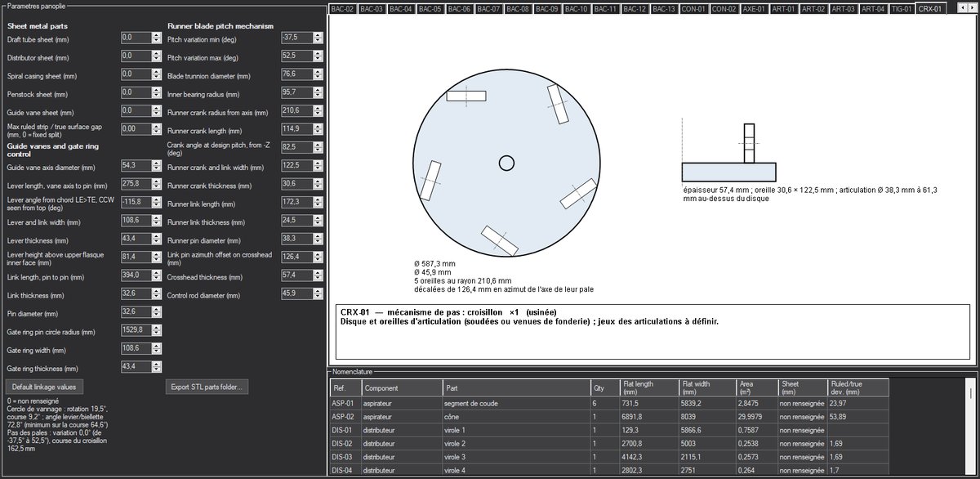Open the AXE-01 drawing tab
Image resolution: width=980 pixels, height=479 pixels.
coord(755,9)
